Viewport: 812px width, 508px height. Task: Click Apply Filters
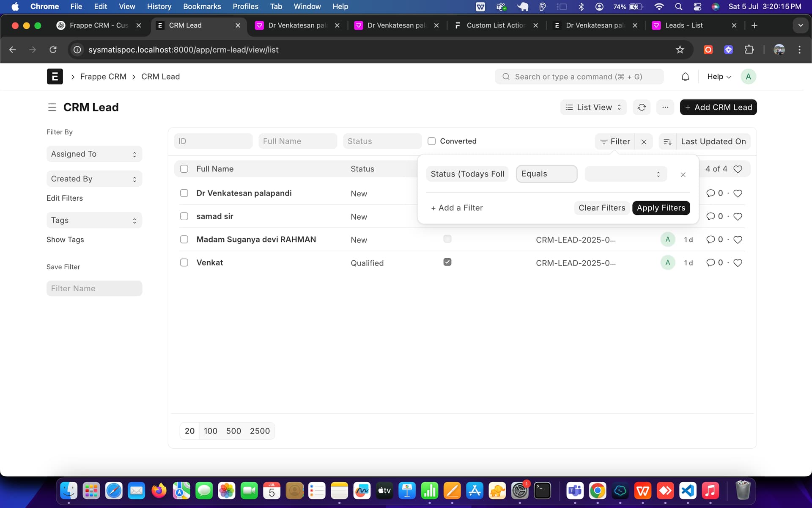coord(661,208)
